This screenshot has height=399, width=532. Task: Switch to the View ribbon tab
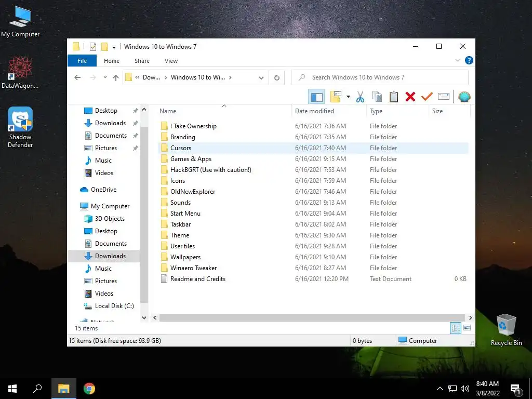point(171,61)
